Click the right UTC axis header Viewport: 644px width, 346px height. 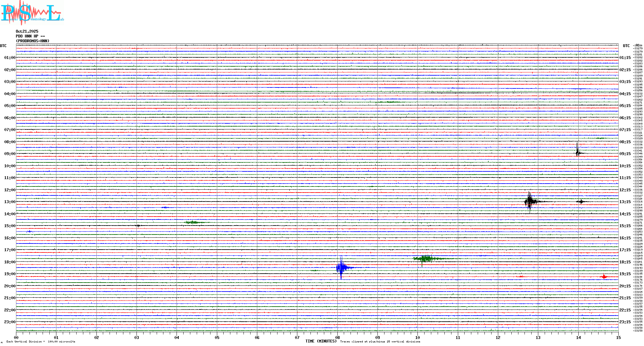click(x=626, y=46)
